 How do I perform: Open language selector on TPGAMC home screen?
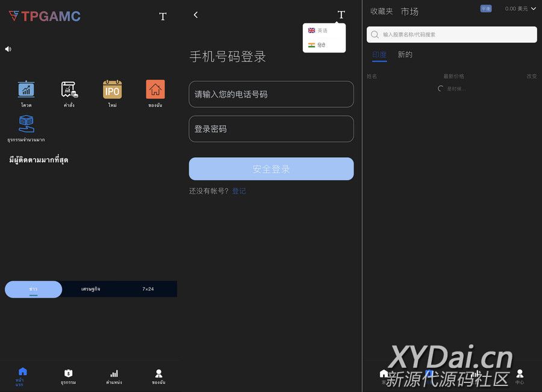[x=163, y=16]
